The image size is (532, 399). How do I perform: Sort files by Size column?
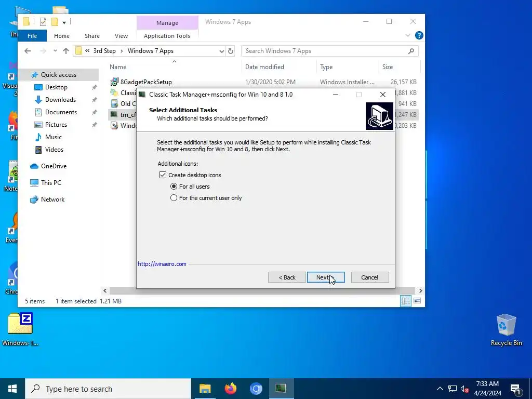388,67
